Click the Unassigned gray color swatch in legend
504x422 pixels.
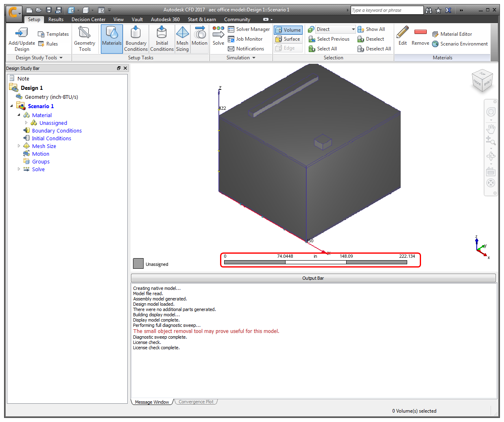click(x=138, y=263)
